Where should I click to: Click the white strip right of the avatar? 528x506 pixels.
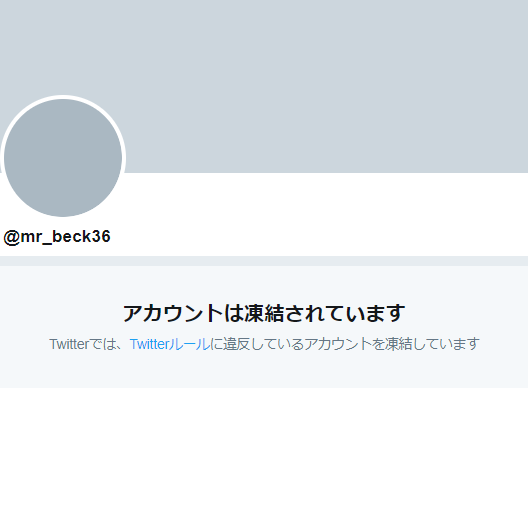(327, 195)
